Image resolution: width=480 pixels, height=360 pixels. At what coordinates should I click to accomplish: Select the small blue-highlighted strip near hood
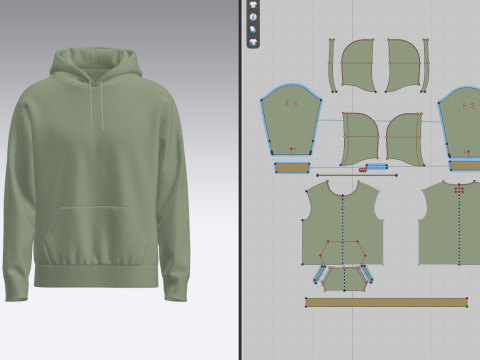coord(377,166)
